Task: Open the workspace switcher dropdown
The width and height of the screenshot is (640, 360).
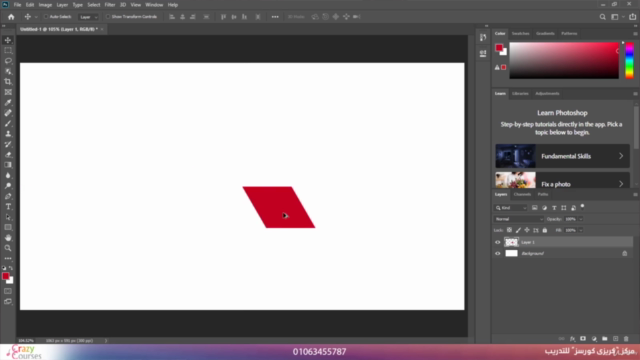Action: point(617,17)
